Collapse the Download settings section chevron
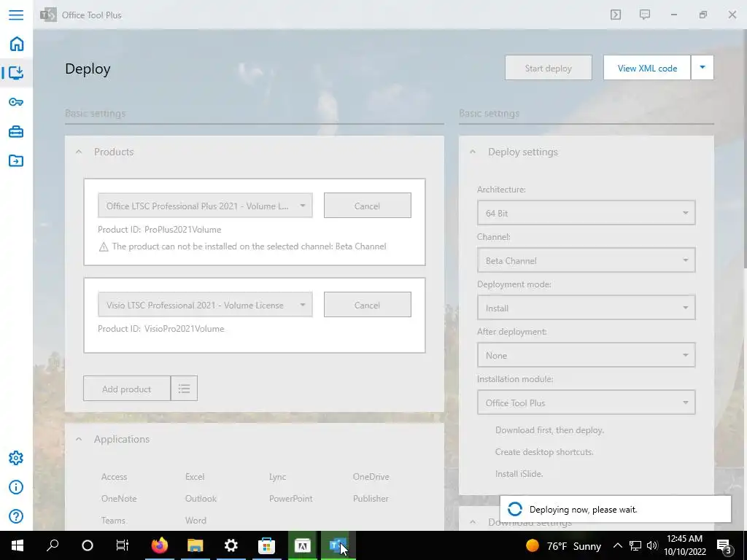 (x=473, y=522)
